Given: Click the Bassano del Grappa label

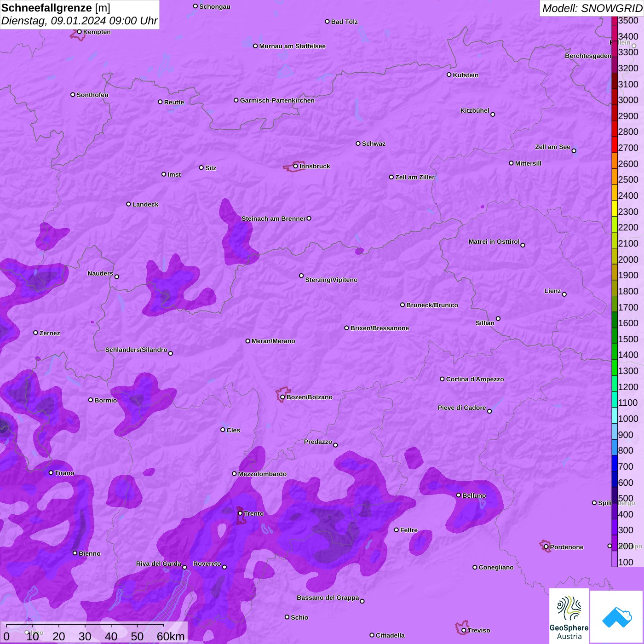Looking at the screenshot, I should [328, 598].
